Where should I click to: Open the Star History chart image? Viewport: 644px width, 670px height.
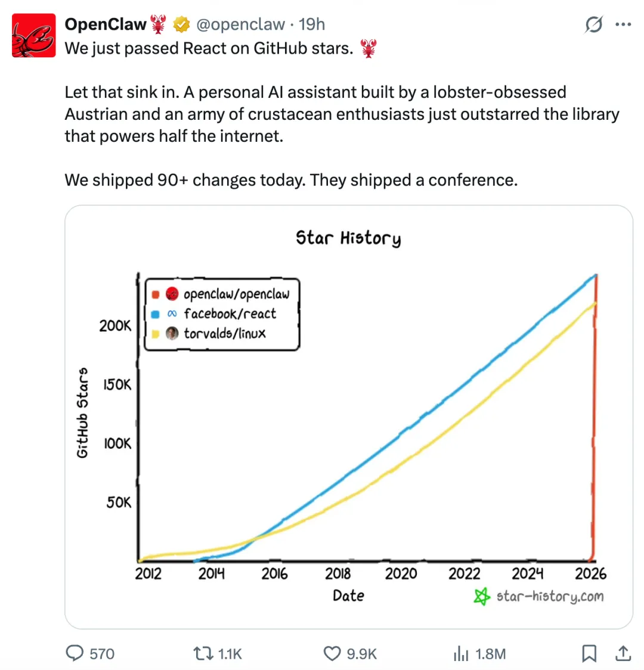click(x=349, y=417)
